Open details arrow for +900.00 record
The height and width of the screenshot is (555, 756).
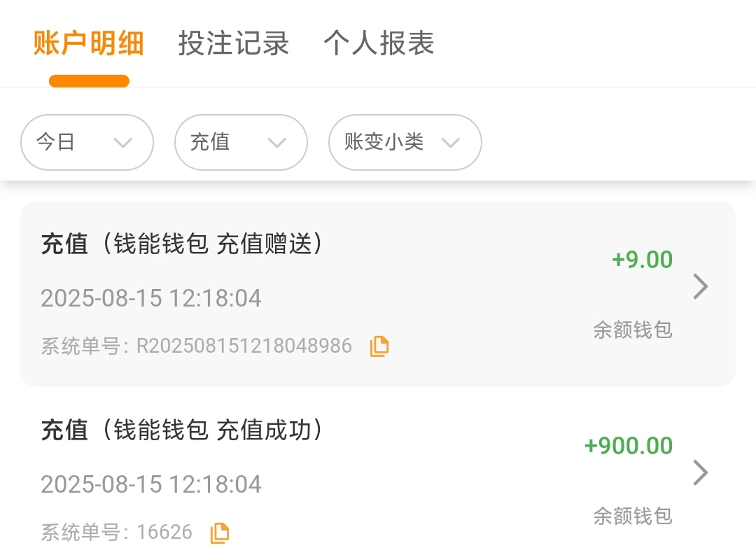pyautogui.click(x=700, y=473)
